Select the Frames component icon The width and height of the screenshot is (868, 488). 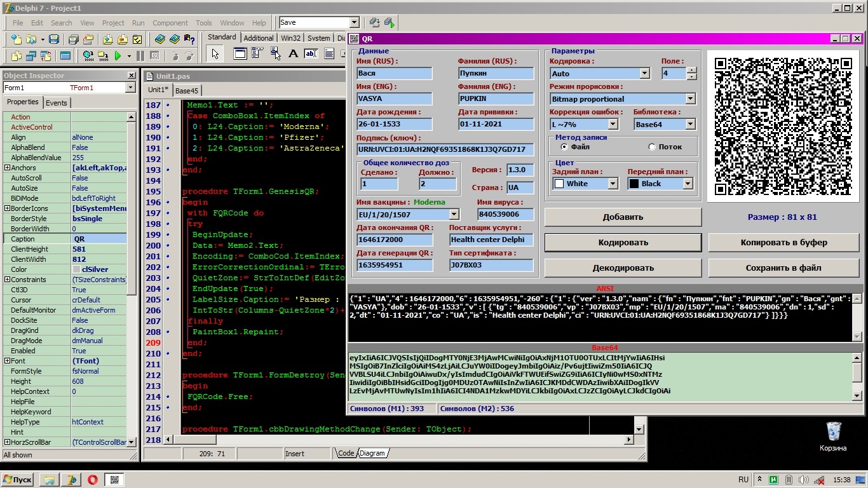[240, 54]
